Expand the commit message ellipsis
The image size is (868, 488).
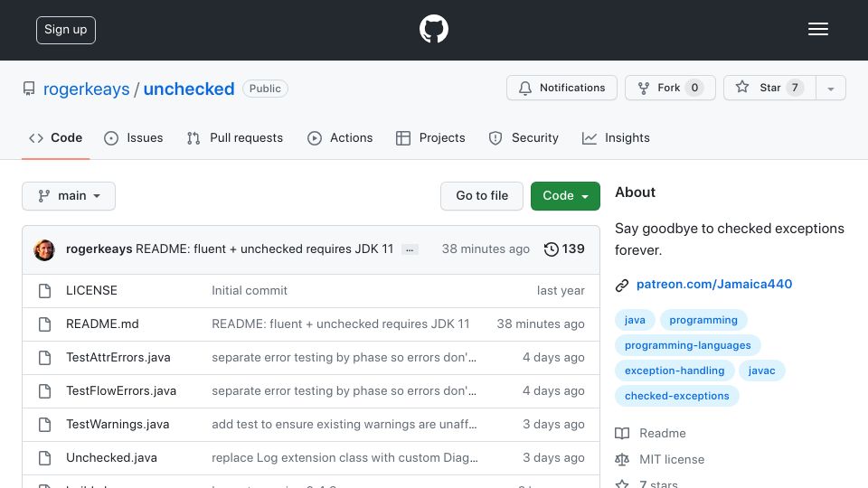coord(410,250)
